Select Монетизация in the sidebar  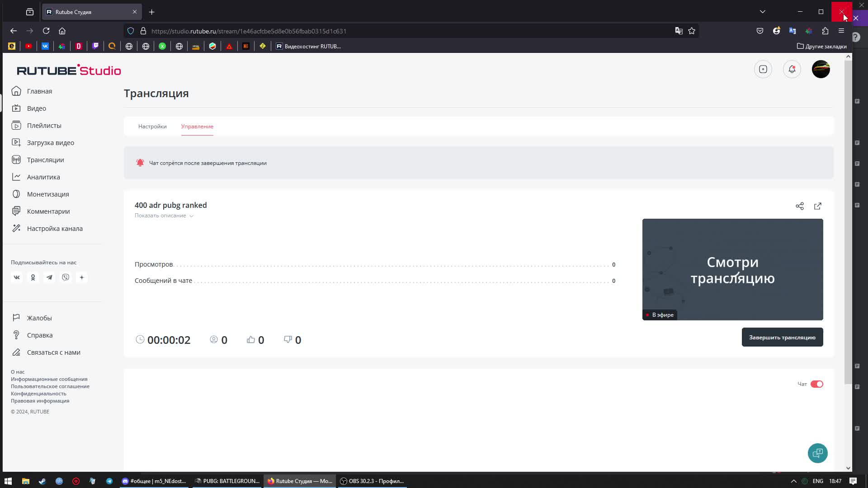point(47,194)
